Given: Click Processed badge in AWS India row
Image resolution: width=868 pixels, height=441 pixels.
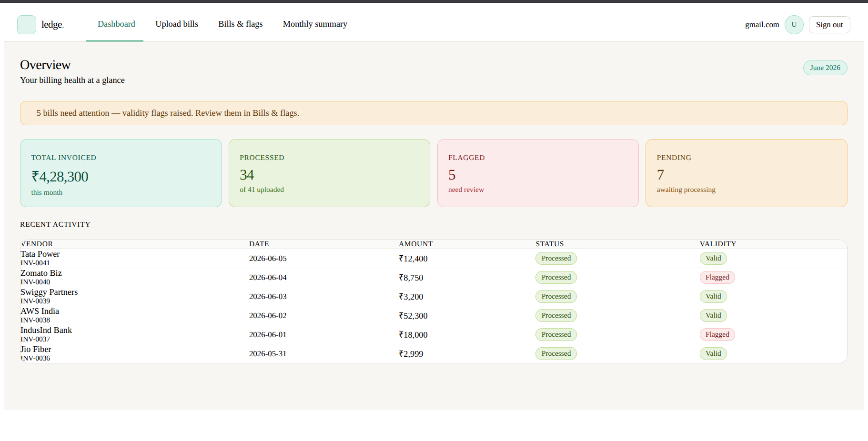Looking at the screenshot, I should click(x=556, y=315).
